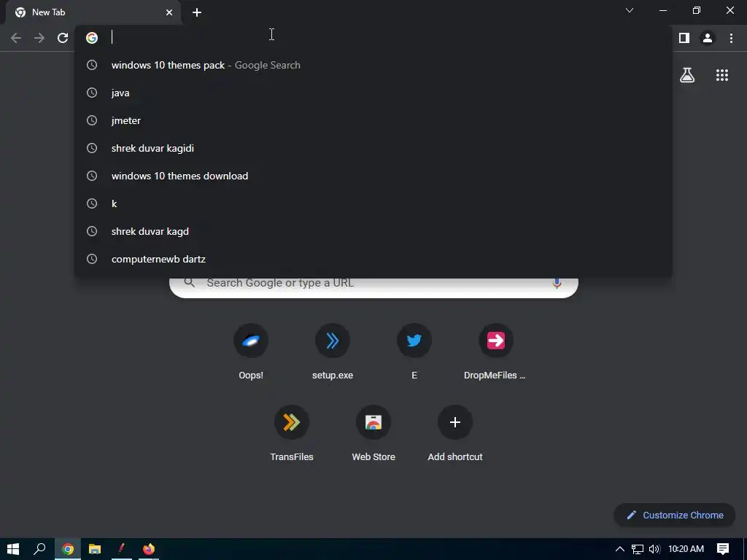Select suggestion windows 10 themes download
Screen dimensions: 747x560
[373, 176]
